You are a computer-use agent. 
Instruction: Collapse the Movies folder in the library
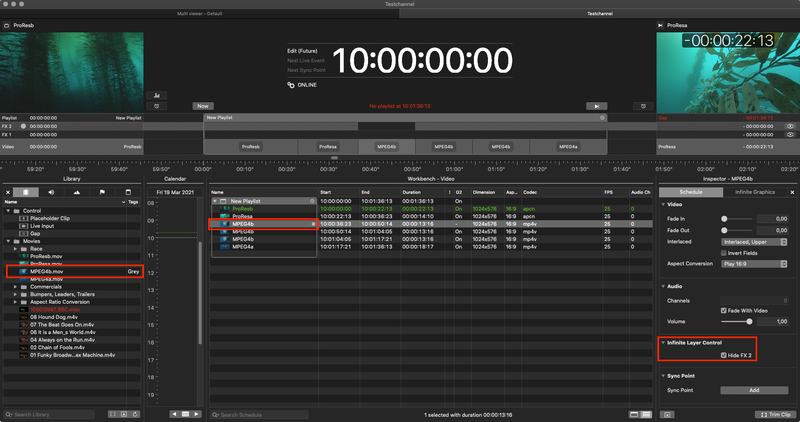click(8, 241)
